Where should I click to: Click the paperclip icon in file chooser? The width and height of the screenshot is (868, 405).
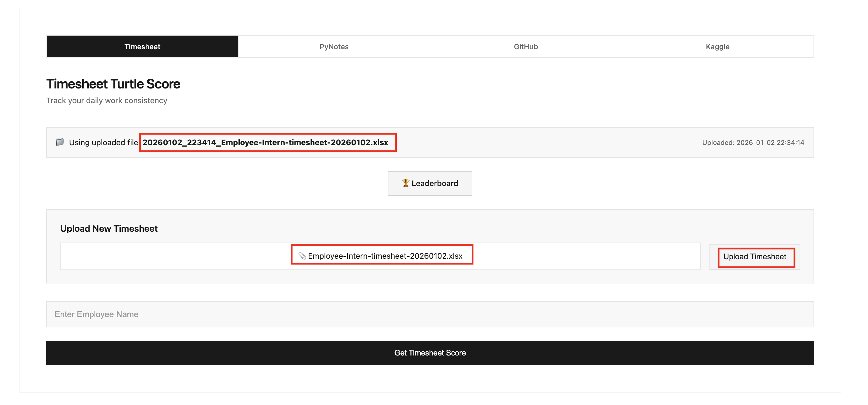(x=302, y=256)
